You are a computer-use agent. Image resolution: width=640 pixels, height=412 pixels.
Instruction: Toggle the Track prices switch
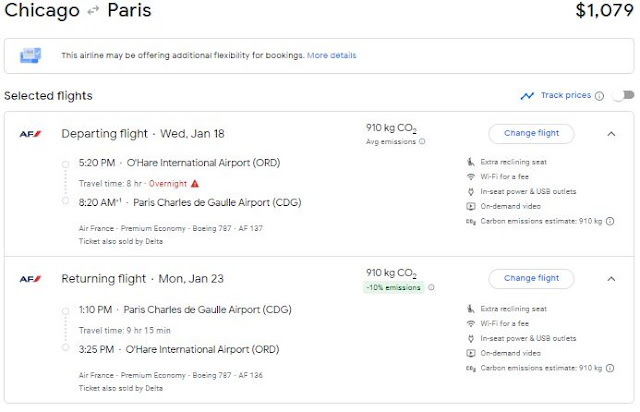click(x=622, y=96)
